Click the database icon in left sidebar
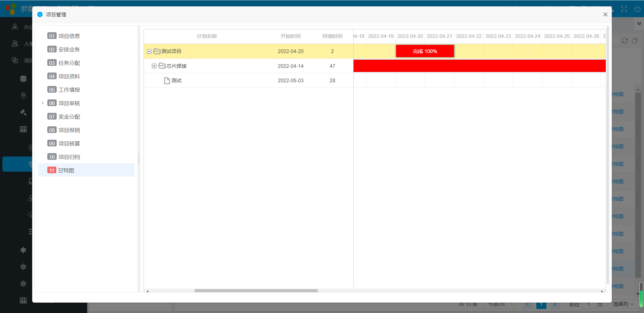This screenshot has height=313, width=644. (23, 79)
